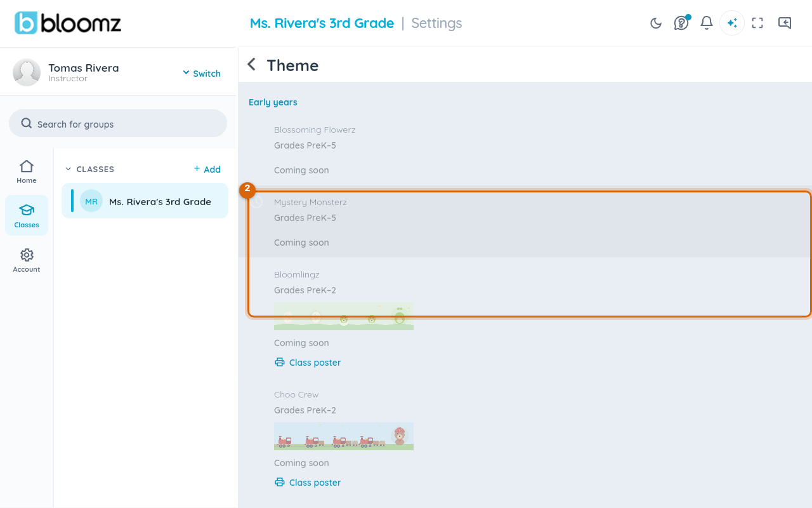Collapse the CLASSES section chevron

69,170
